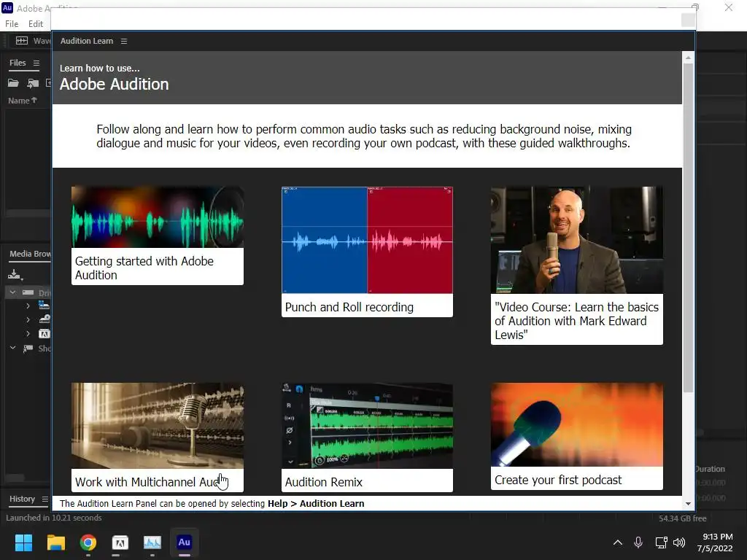Click the vintage microphone thumbnail
747x560 pixels.
(x=158, y=426)
